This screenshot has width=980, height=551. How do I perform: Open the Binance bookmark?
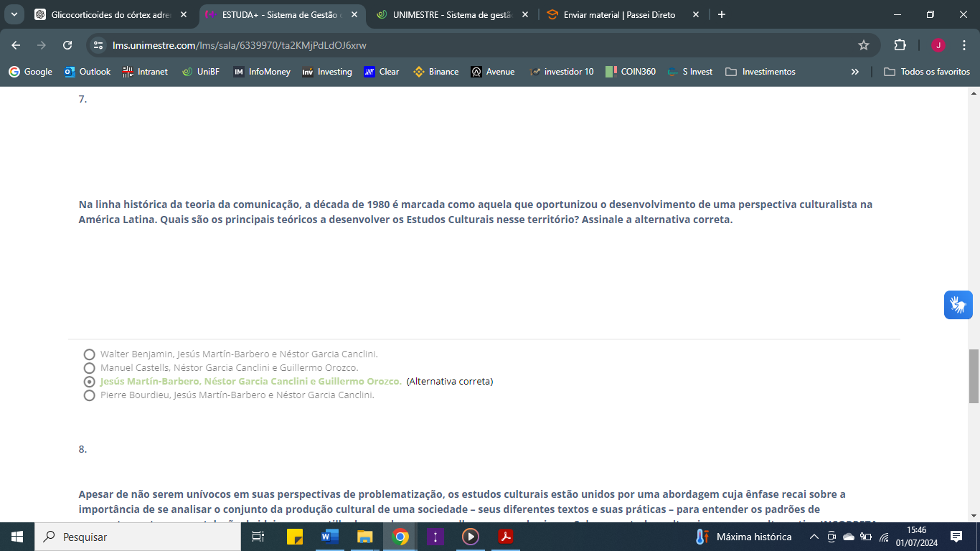point(435,72)
